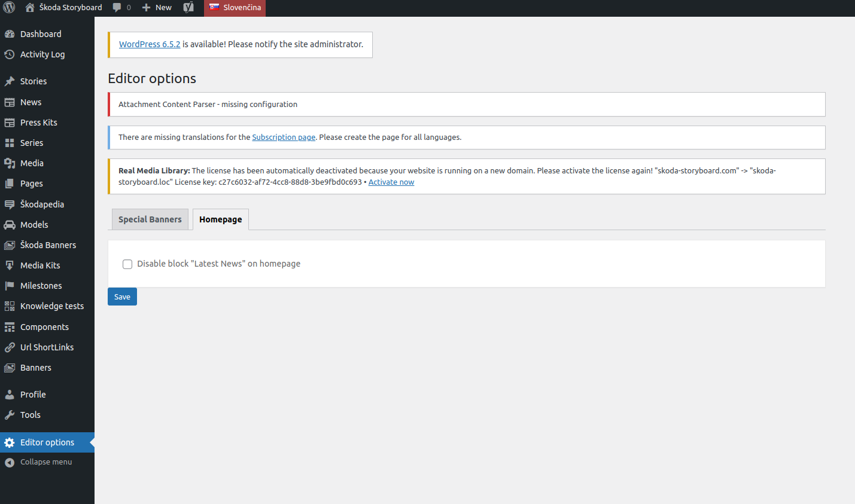Screen dimensions: 855x504
Task: Open the New content menu
Action: click(x=157, y=8)
